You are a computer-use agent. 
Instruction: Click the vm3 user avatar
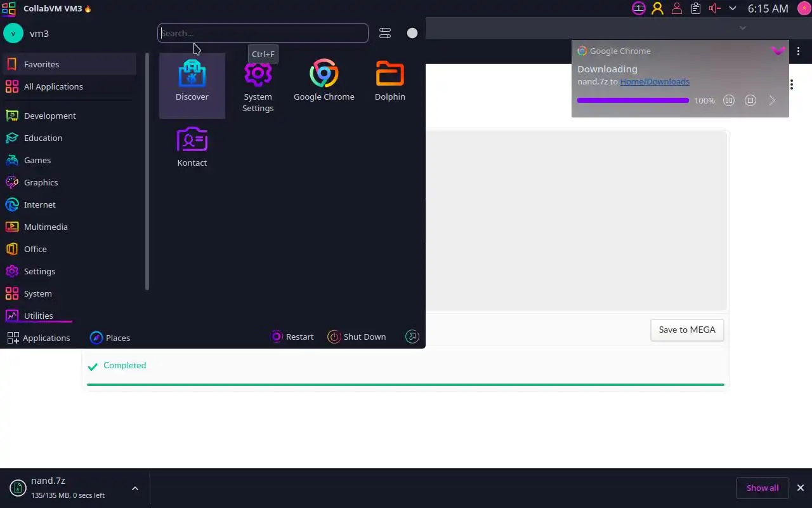(x=13, y=33)
